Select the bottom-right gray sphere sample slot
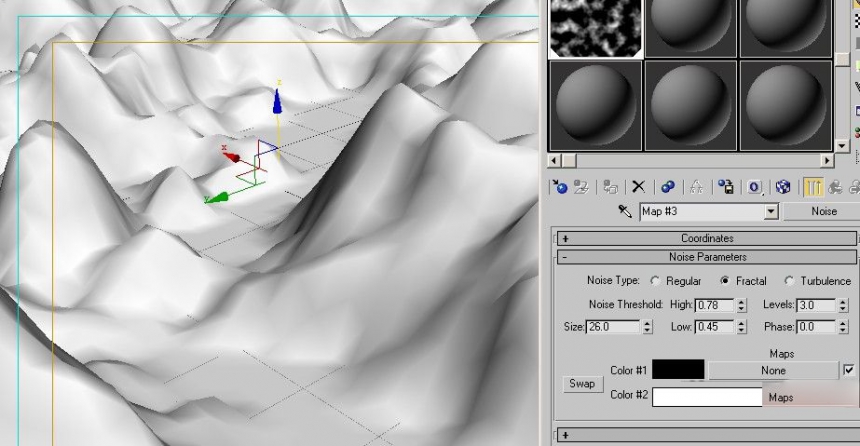The width and height of the screenshot is (860, 446). [785, 105]
